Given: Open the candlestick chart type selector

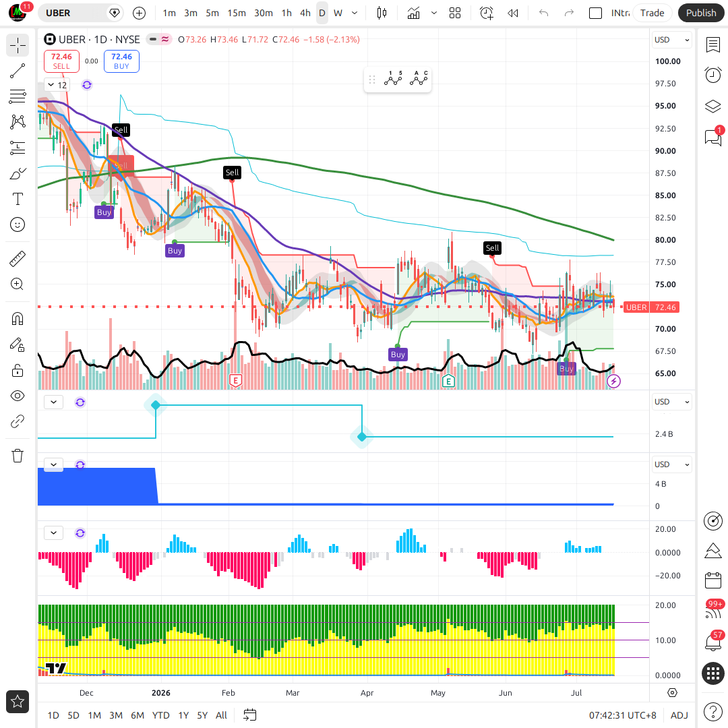Looking at the screenshot, I should coord(382,13).
